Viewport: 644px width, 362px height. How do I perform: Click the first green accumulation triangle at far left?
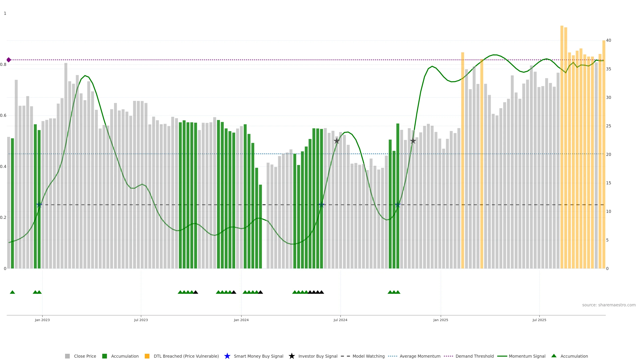click(12, 292)
